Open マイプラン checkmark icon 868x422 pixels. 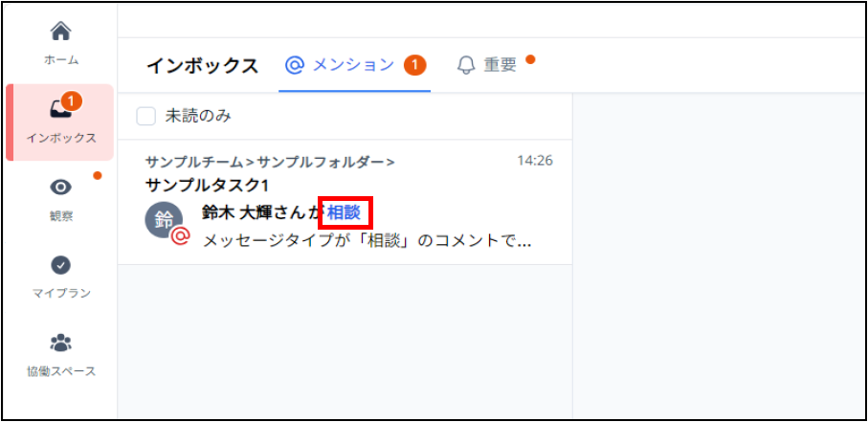60,265
